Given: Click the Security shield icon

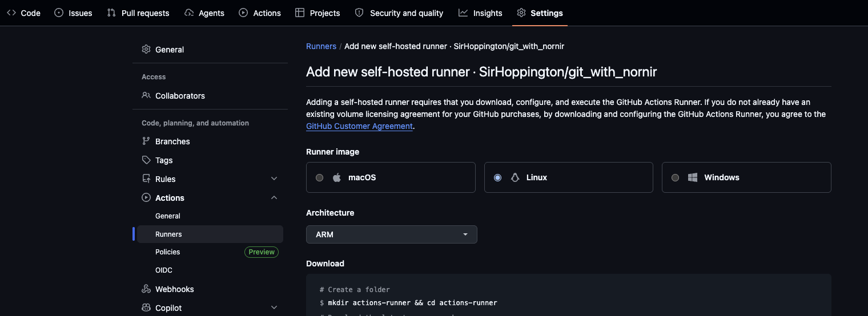Looking at the screenshot, I should [359, 13].
